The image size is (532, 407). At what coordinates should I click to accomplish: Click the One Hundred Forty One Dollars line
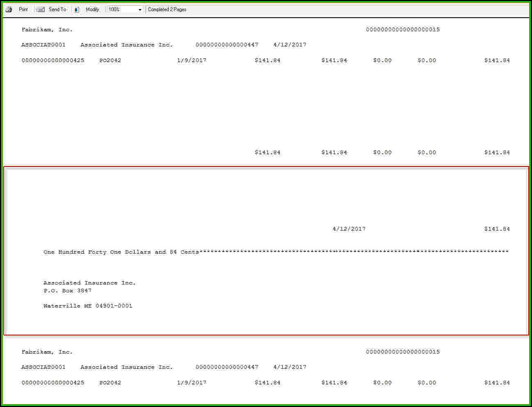tap(121, 252)
